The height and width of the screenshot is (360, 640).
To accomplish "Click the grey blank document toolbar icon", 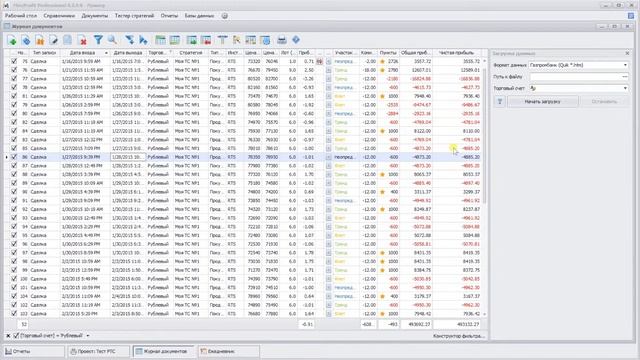I will (67, 40).
